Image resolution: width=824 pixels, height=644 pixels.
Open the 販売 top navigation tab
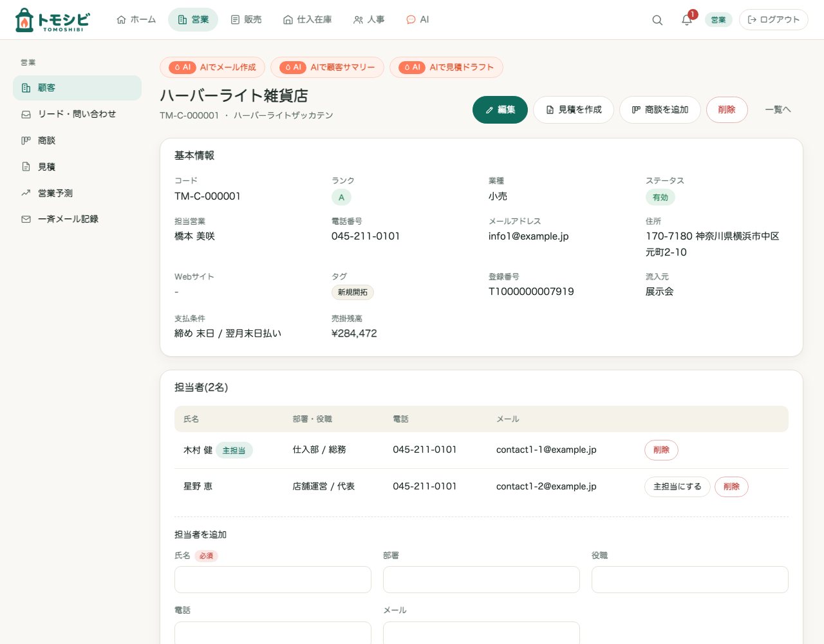pos(246,20)
